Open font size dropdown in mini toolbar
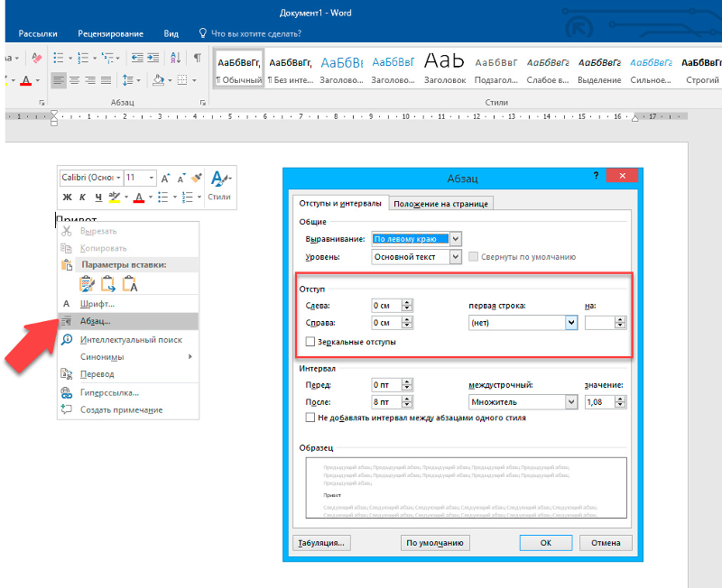Image resolution: width=722 pixels, height=588 pixels. point(151,178)
